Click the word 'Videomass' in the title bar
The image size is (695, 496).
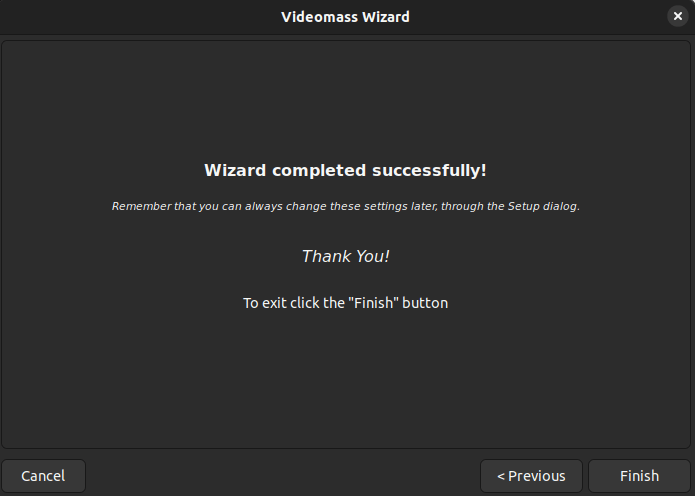[x=320, y=17]
